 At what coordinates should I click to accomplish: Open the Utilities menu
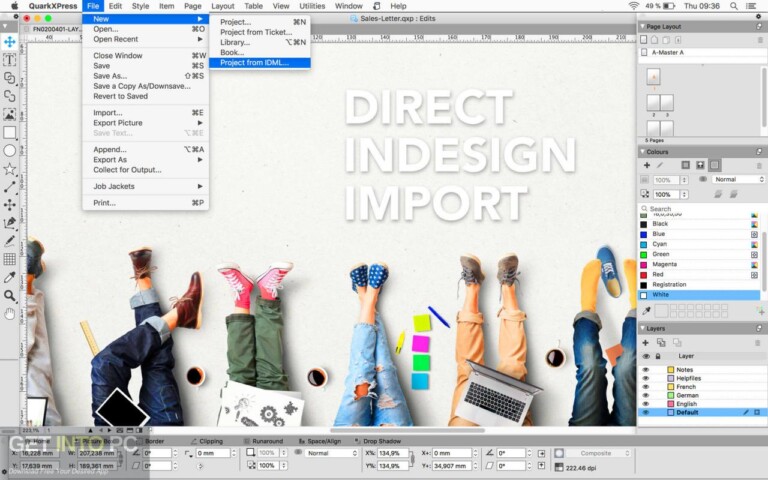pos(312,6)
